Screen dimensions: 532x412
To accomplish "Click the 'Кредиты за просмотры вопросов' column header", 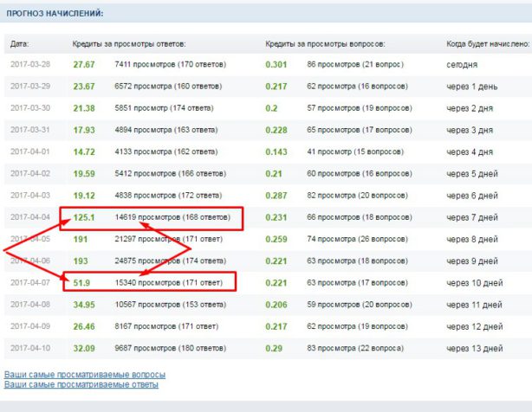I will click(325, 43).
